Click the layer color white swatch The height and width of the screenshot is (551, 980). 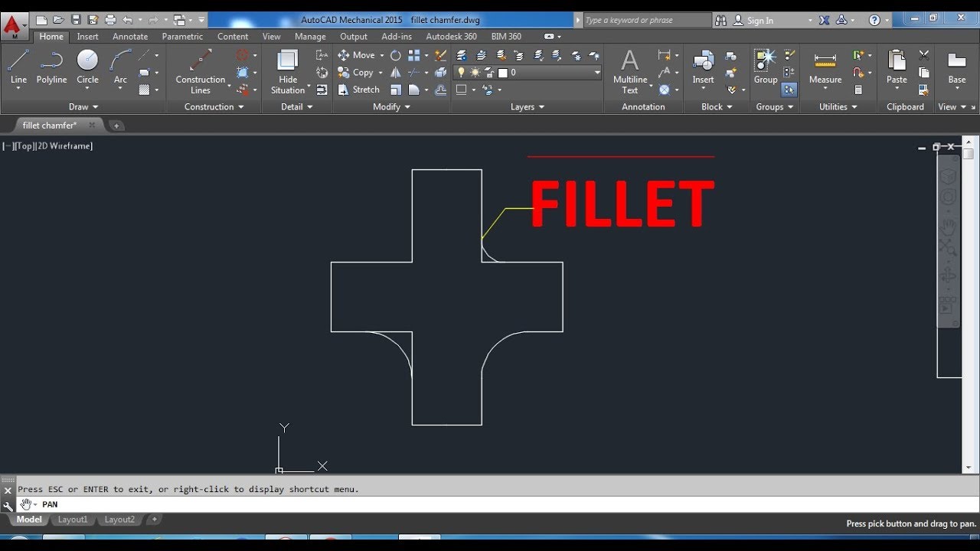point(503,73)
